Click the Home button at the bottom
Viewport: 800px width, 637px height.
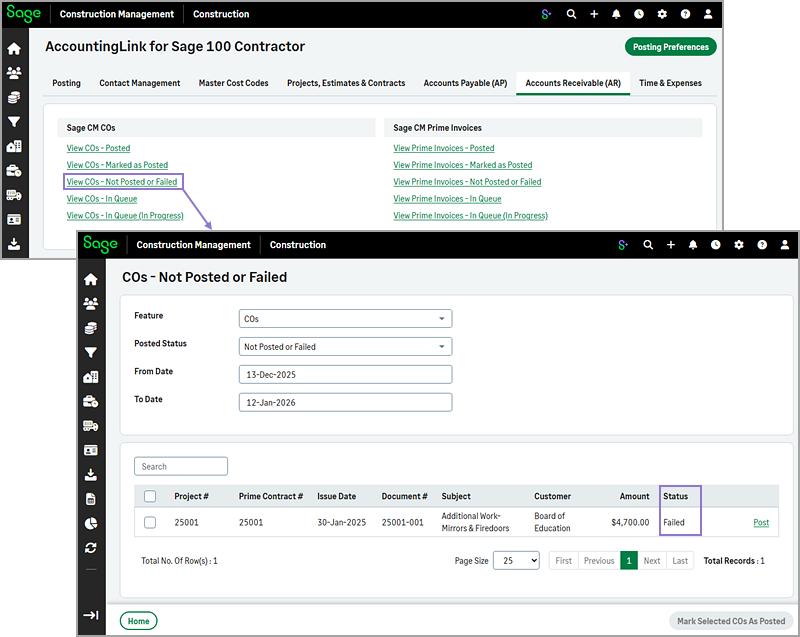pos(138,621)
